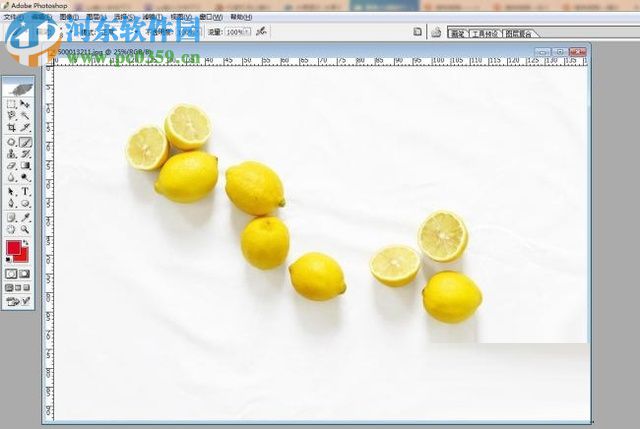Select the Eraser tool
Viewport: 640px width, 429px height.
coord(11,166)
